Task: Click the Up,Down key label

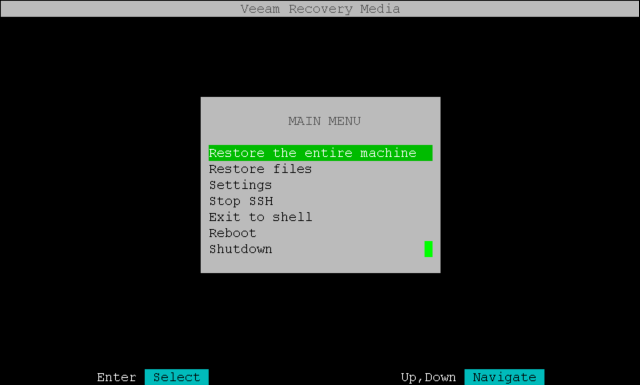Action: 428,377
